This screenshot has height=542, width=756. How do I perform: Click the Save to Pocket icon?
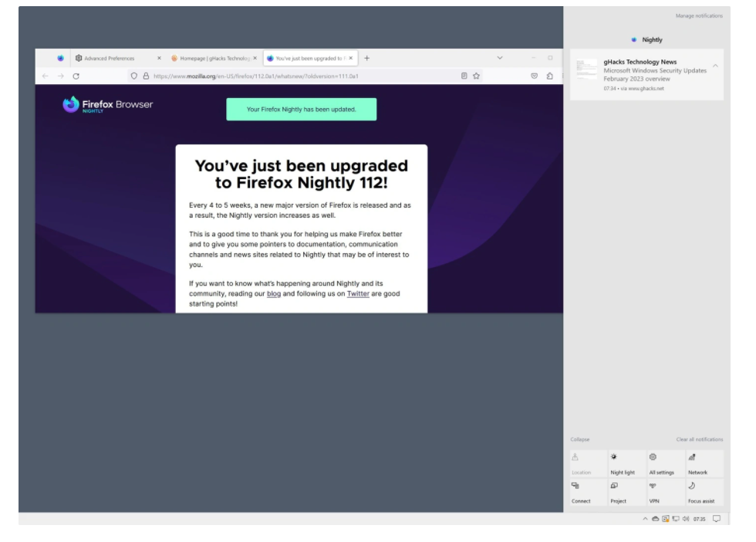(x=534, y=76)
